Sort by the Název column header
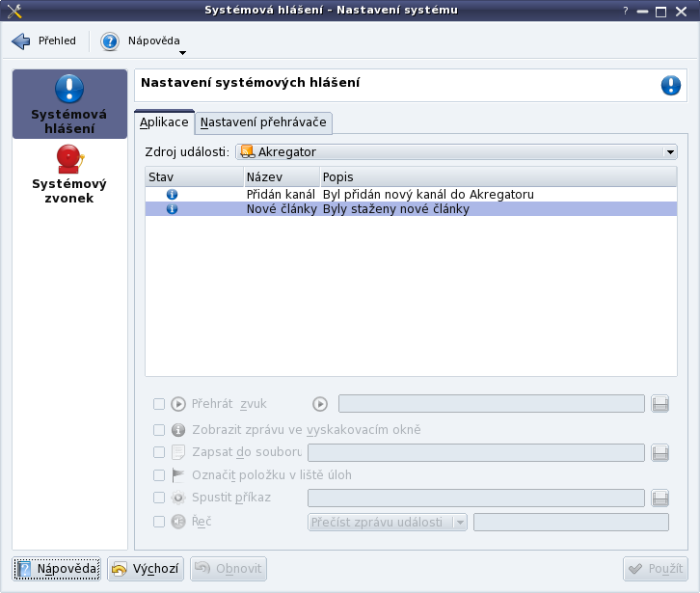The height and width of the screenshot is (593, 700). tap(282, 176)
